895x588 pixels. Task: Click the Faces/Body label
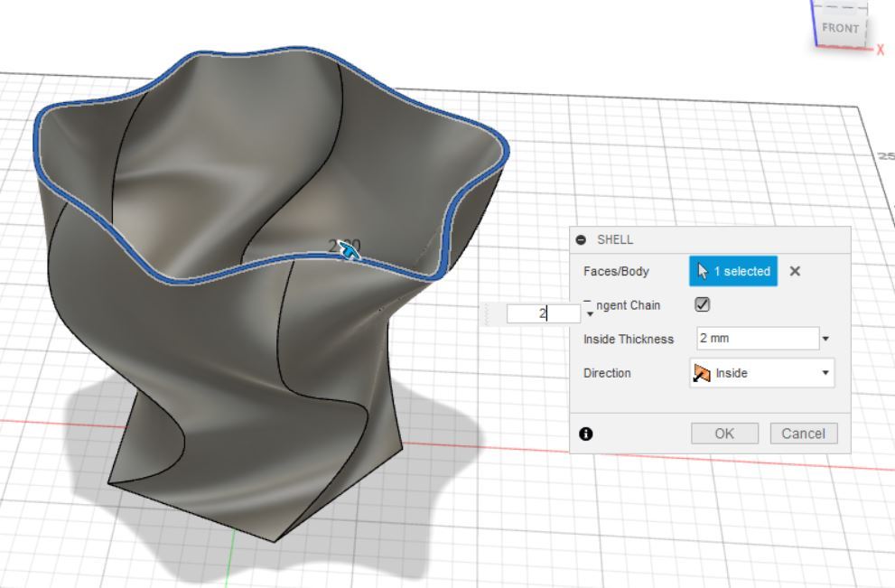616,271
